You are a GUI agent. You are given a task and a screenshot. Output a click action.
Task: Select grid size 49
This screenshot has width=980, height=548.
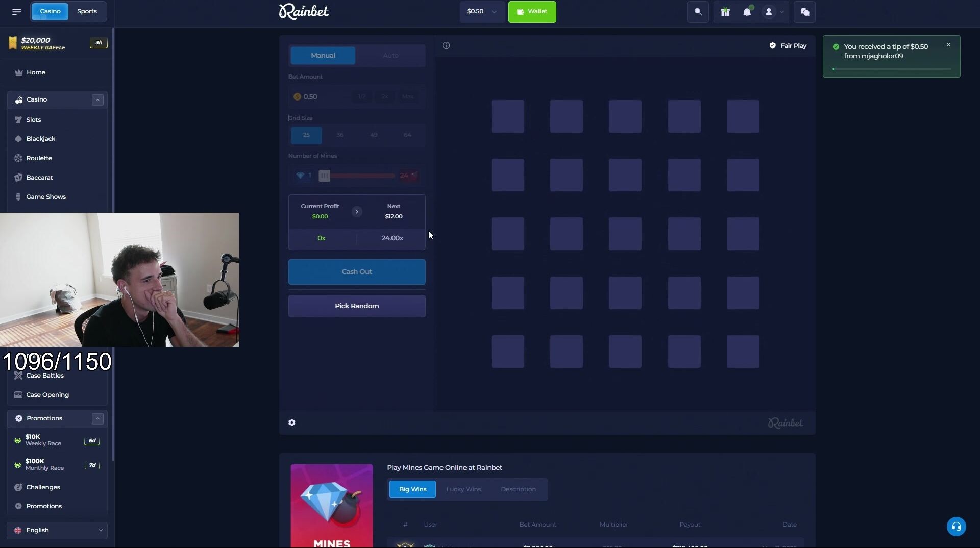tap(374, 135)
